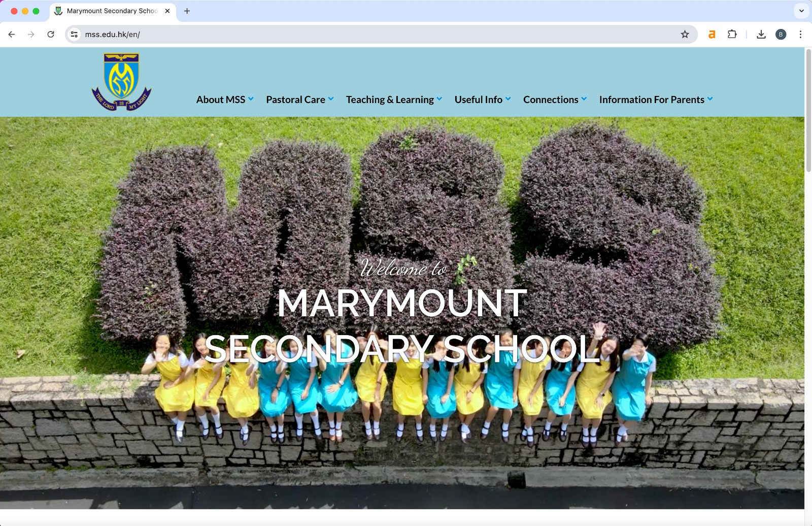Click the 'SECONDARY SCHOOL' hero heading
812x526 pixels.
pos(402,349)
